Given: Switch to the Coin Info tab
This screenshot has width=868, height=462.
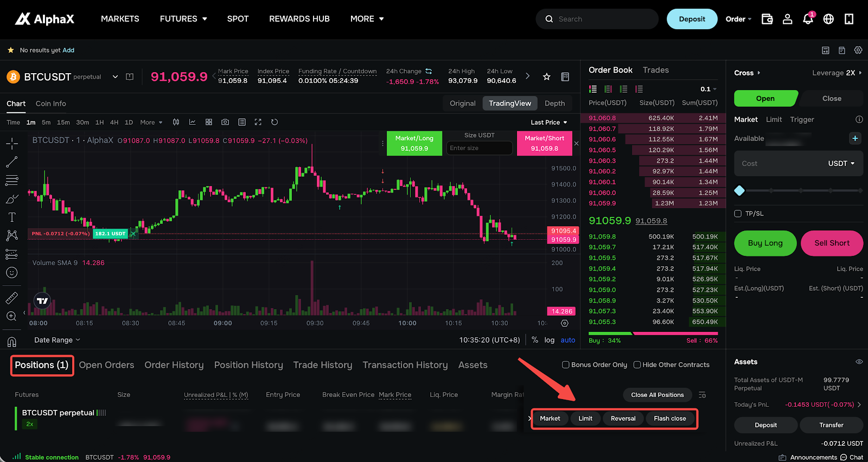Looking at the screenshot, I should 51,104.
